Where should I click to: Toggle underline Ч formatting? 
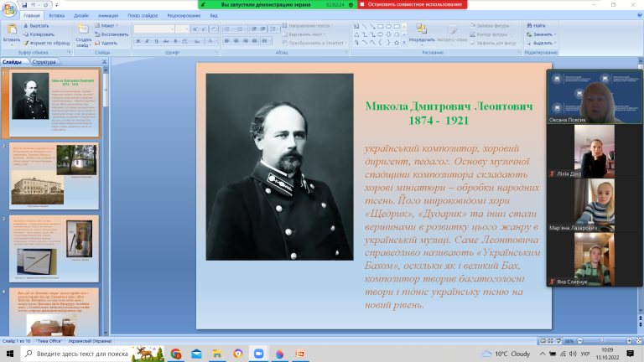pyautogui.click(x=157, y=41)
